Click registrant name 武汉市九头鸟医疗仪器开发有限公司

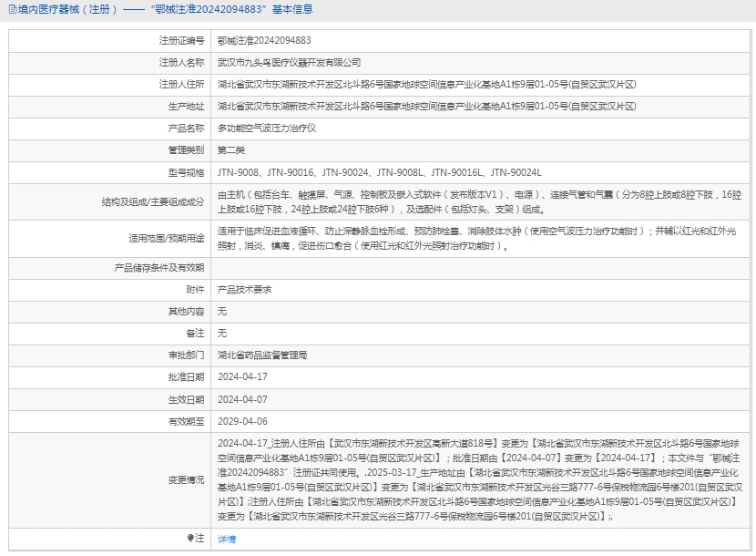pyautogui.click(x=289, y=63)
